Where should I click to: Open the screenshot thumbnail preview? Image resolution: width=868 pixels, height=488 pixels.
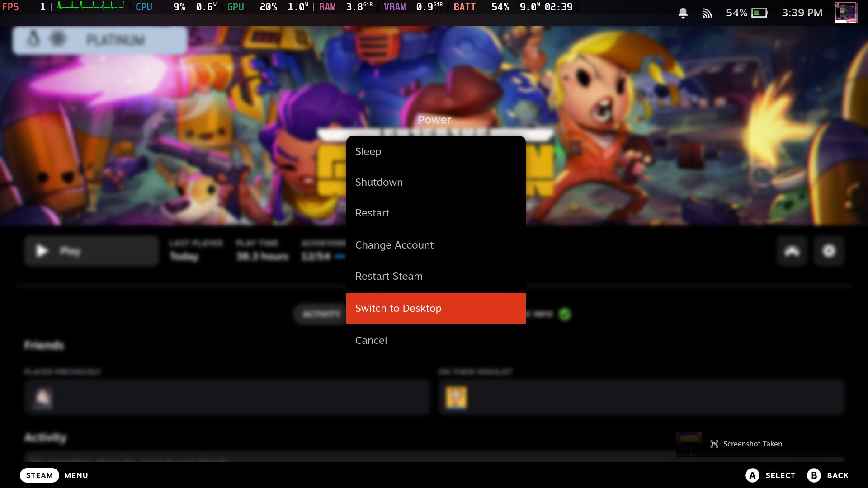point(689,444)
